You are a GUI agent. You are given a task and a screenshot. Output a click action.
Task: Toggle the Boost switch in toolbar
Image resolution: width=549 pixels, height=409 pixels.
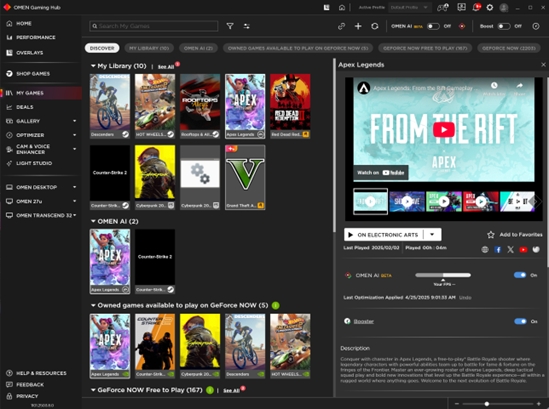[x=503, y=26]
